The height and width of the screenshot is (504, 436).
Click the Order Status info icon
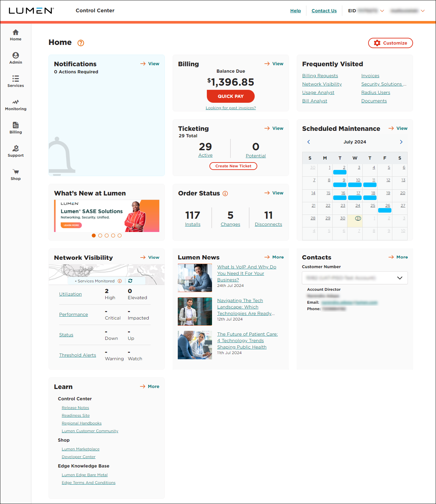225,194
